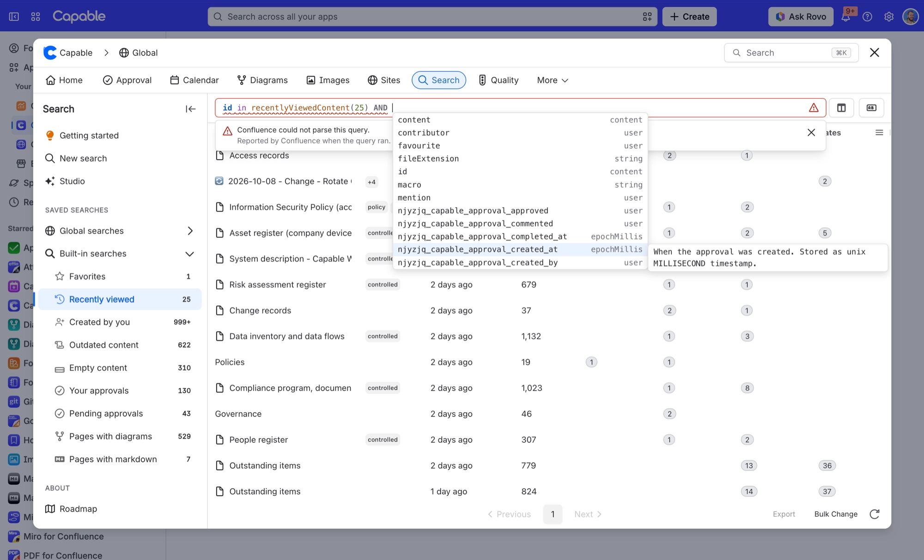Screen dimensions: 924x560
Task: Click the query error warning triangle icon
Action: click(x=814, y=108)
